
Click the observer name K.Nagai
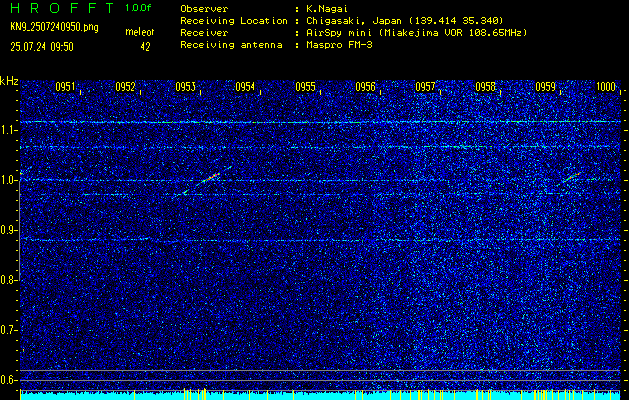(327, 8)
